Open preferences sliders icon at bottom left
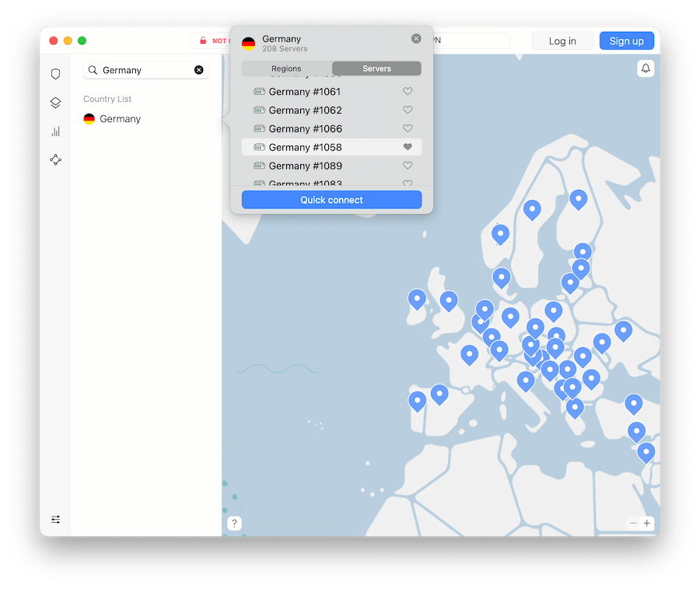Image resolution: width=700 pixels, height=589 pixels. tap(55, 520)
